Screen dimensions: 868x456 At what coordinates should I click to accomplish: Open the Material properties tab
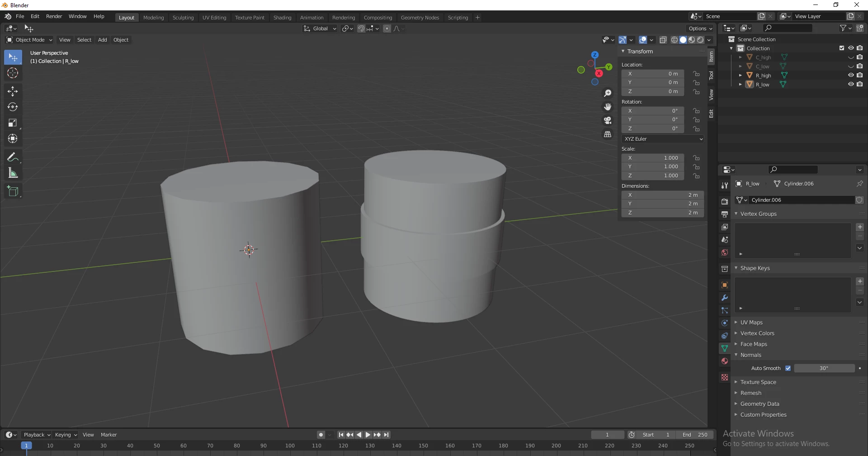(725, 361)
